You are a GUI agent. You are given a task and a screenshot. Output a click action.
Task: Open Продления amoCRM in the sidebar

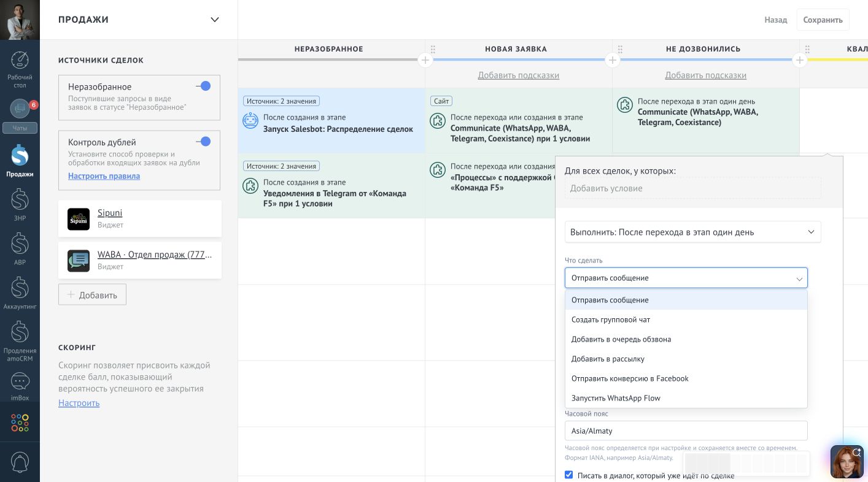[x=20, y=341]
